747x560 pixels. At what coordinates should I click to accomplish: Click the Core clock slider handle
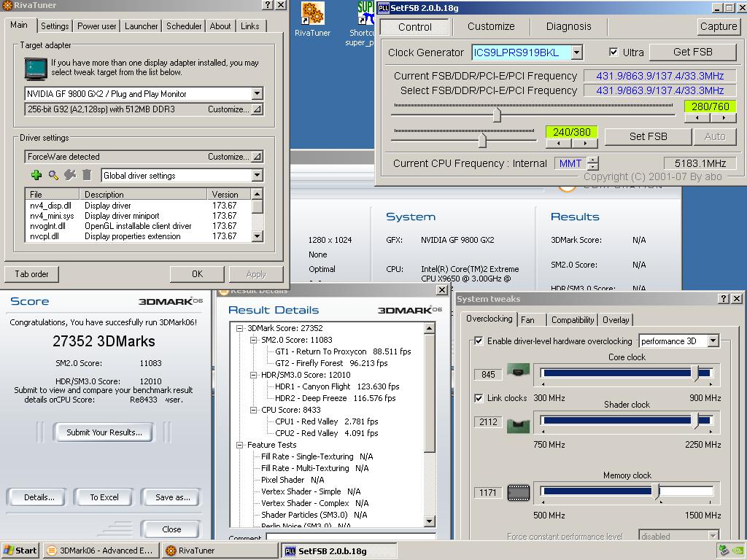click(x=695, y=373)
